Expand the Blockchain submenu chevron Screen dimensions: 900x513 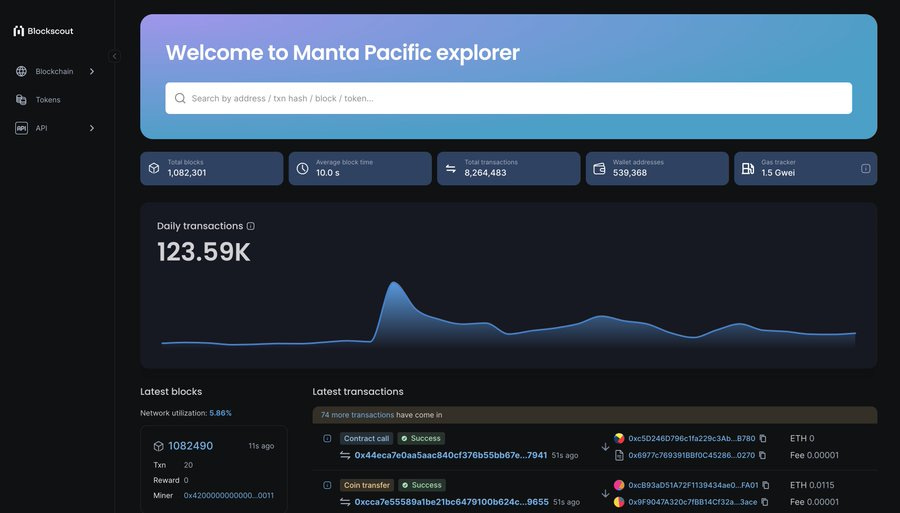pos(92,71)
